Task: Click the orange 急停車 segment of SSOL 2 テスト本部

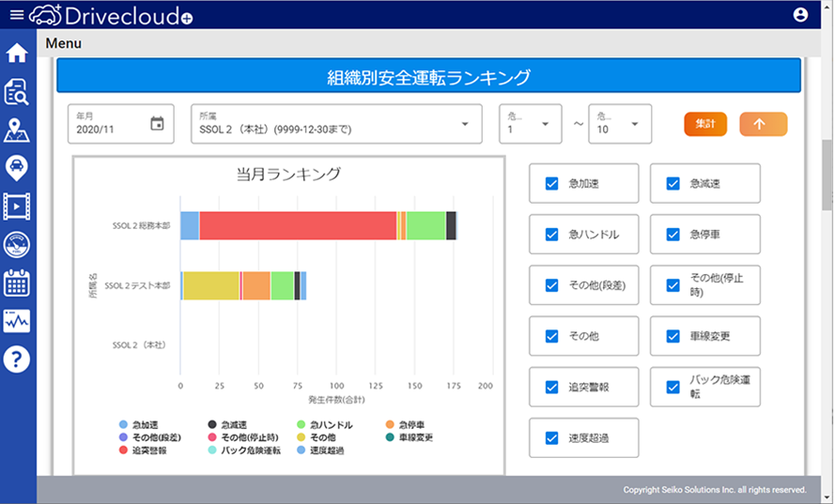Action: 256,285
